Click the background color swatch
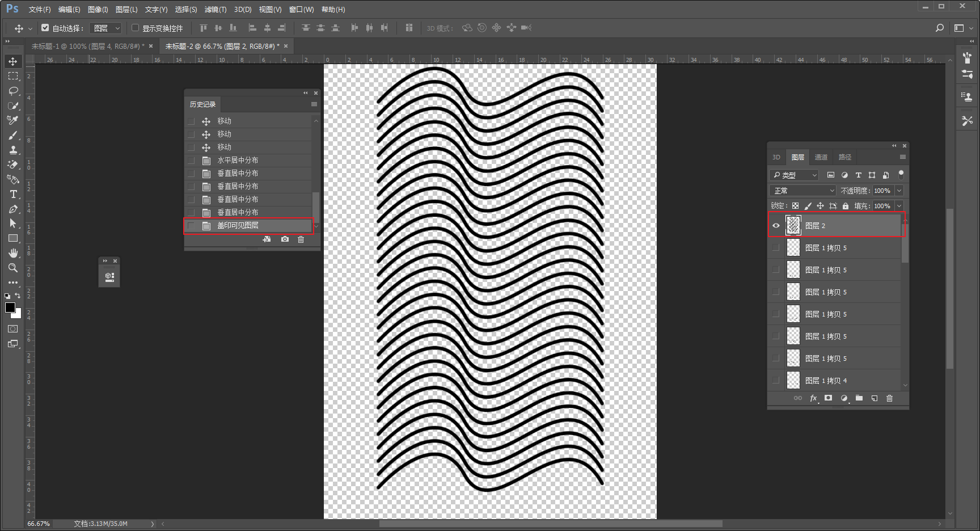Image resolution: width=980 pixels, height=531 pixels. [18, 314]
